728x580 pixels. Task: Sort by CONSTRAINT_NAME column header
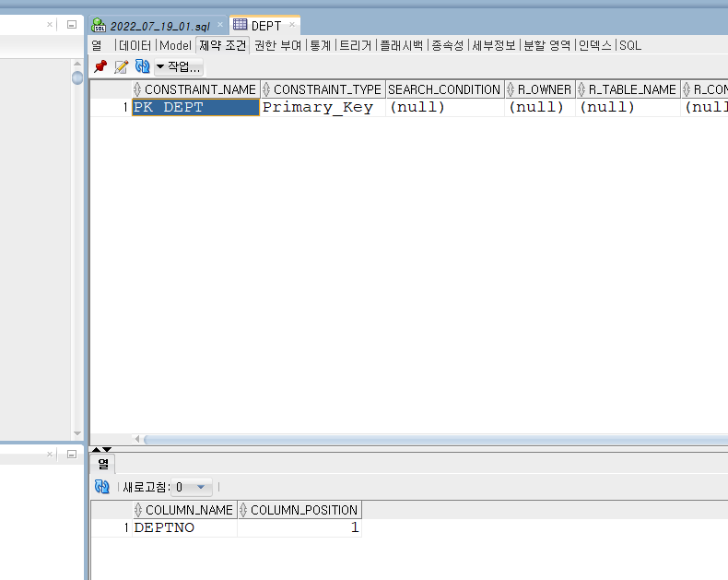click(x=196, y=89)
